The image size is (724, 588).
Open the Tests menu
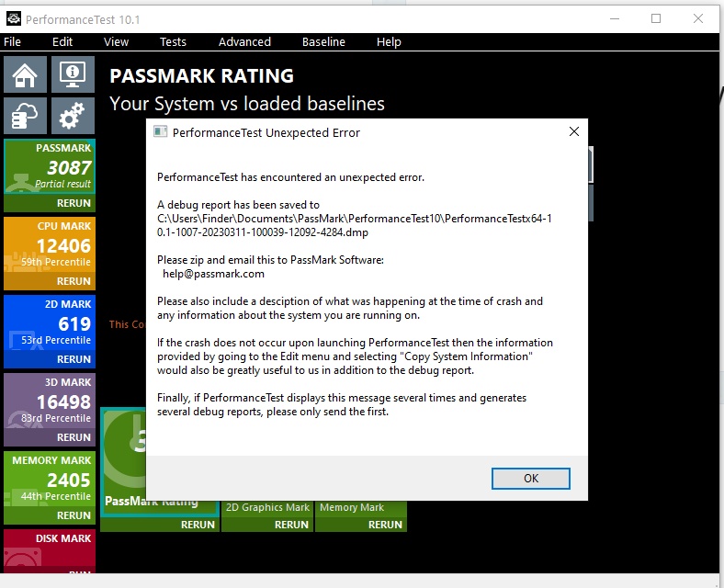(x=173, y=42)
